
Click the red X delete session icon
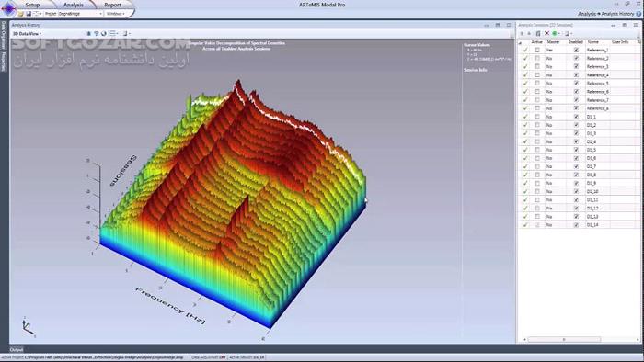point(546,33)
